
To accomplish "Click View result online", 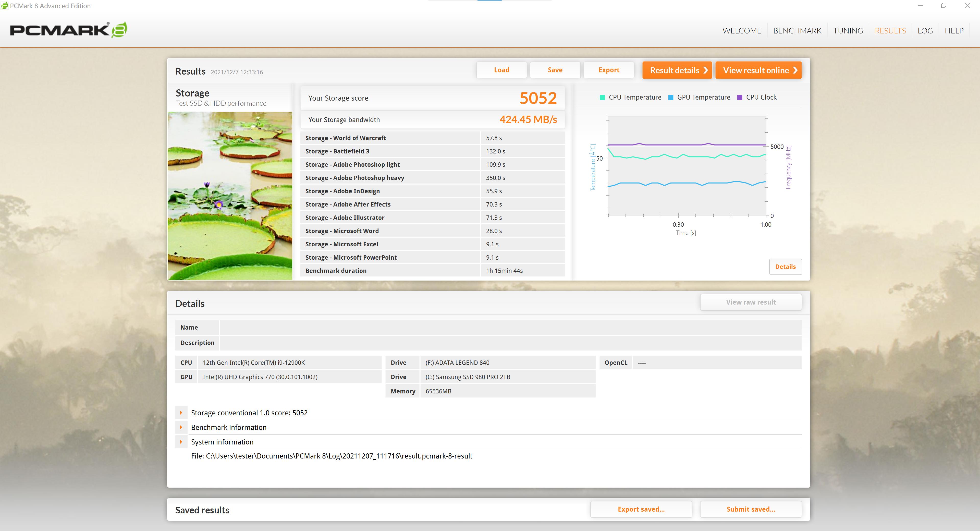I will [x=758, y=70].
